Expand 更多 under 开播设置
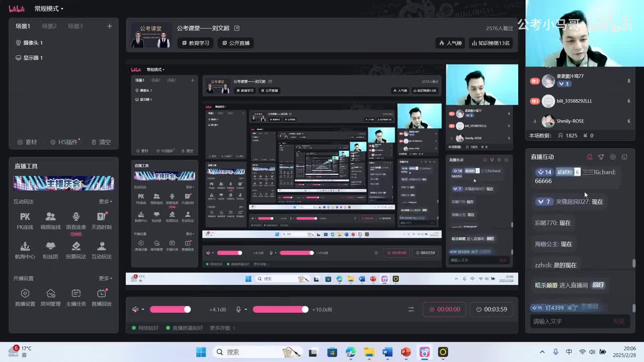The width and height of the screenshot is (644, 362). pyautogui.click(x=105, y=278)
